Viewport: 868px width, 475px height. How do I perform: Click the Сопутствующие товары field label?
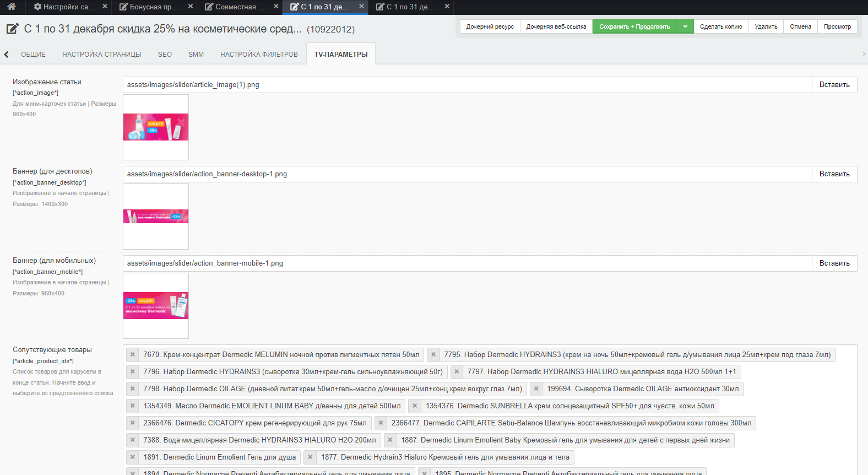click(52, 350)
